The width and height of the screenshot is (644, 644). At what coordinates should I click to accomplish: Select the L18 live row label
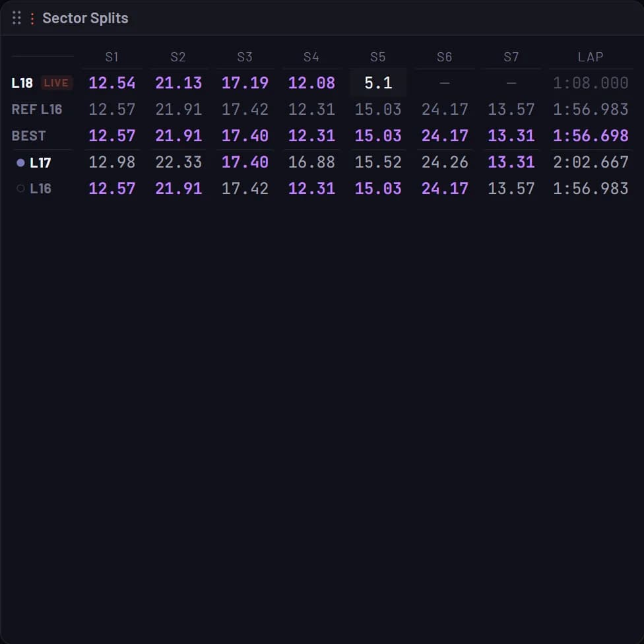click(22, 83)
